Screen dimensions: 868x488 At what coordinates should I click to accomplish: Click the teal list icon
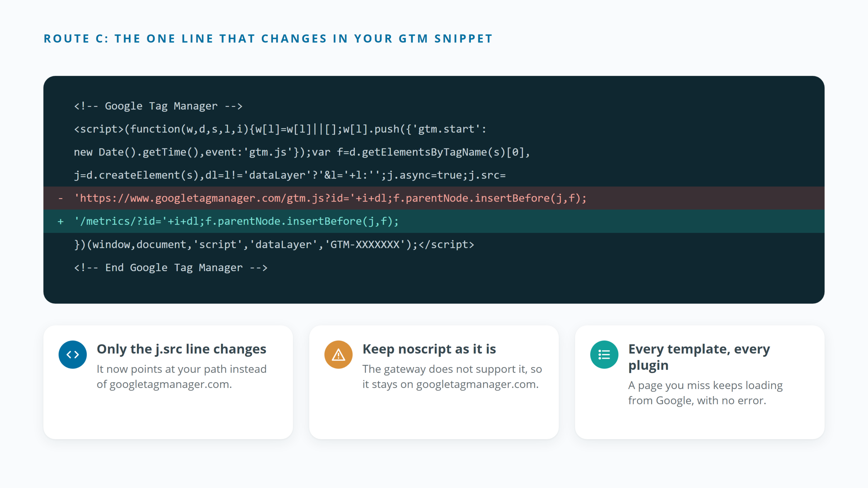604,354
